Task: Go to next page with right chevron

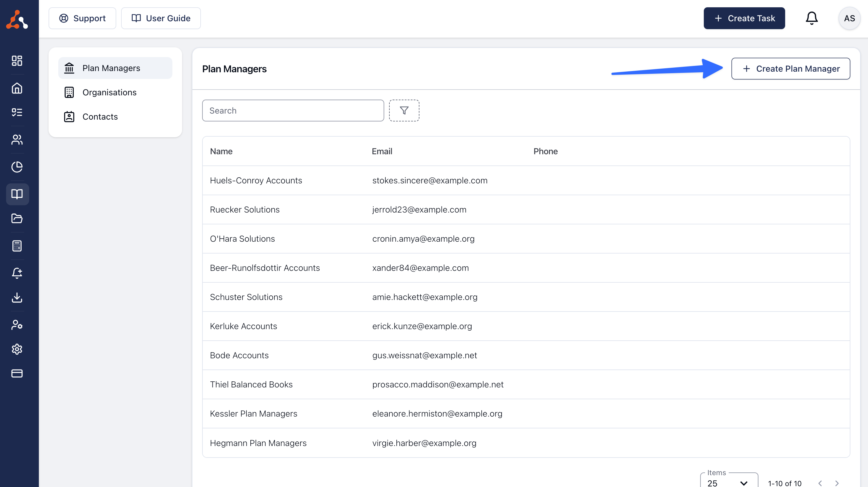Action: 837,483
